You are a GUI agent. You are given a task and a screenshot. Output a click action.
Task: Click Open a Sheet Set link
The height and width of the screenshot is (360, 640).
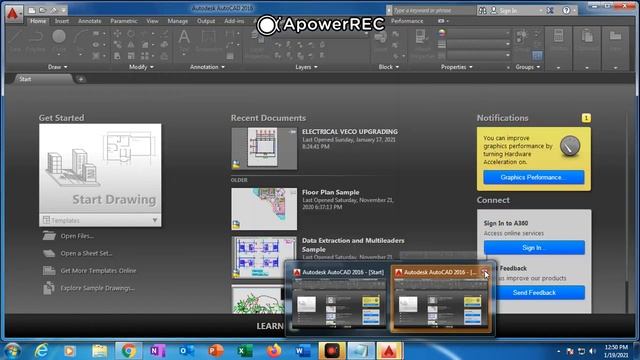pyautogui.click(x=87, y=253)
